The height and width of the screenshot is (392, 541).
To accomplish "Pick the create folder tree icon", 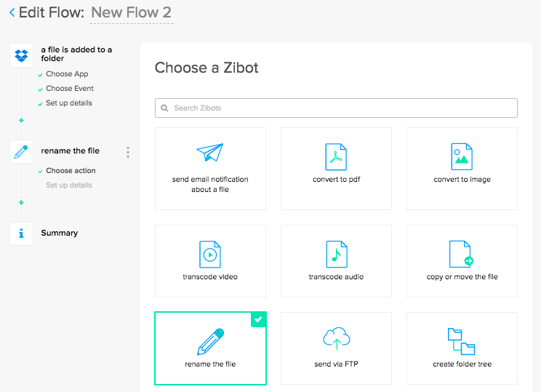I will [x=462, y=341].
